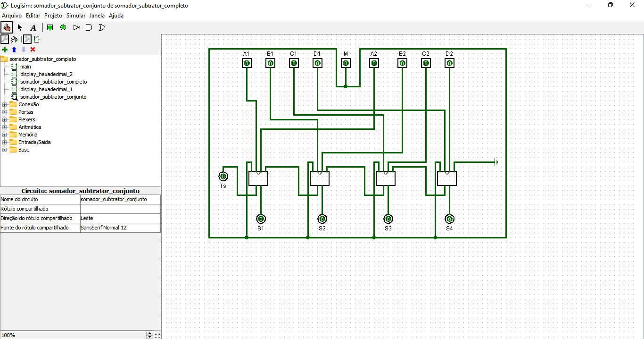The width and height of the screenshot is (644, 339).
Task: Open the Arquivo menu
Action: pyautogui.click(x=12, y=16)
